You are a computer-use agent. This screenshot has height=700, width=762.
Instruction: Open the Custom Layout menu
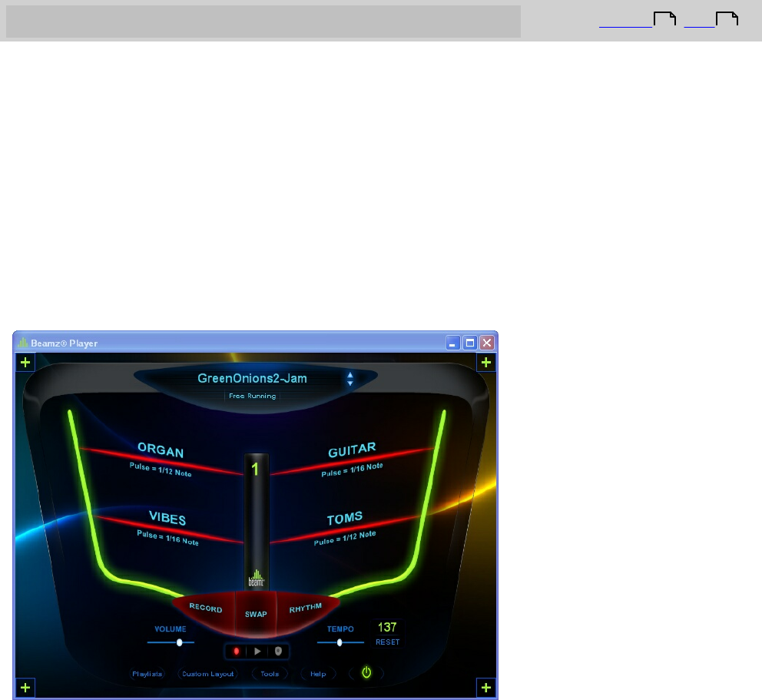[208, 674]
